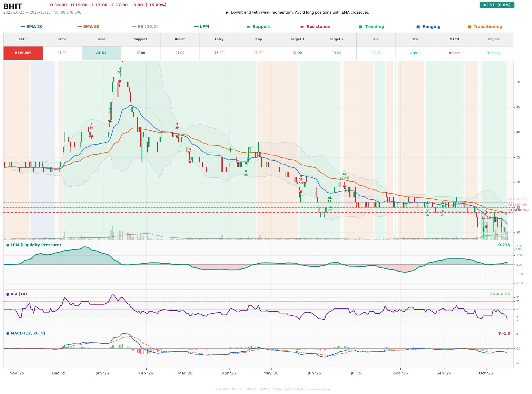Click the RSI table cell 26▼OS

pyautogui.click(x=415, y=53)
